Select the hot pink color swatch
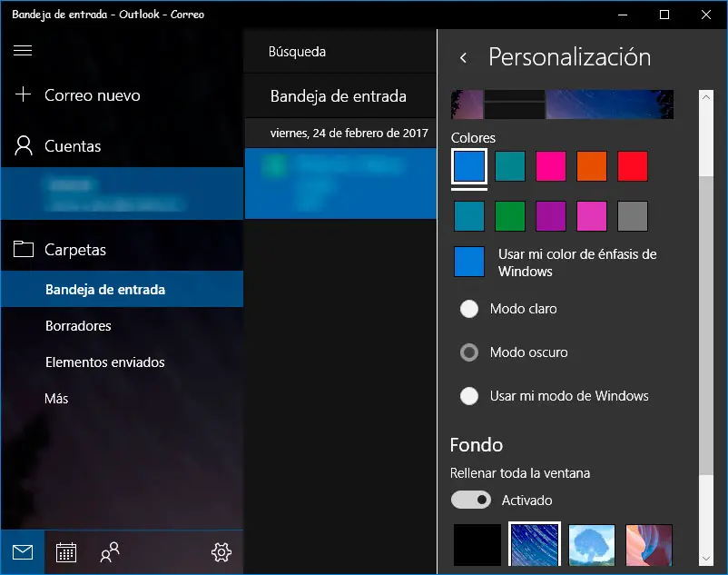This screenshot has height=575, width=728. [551, 166]
